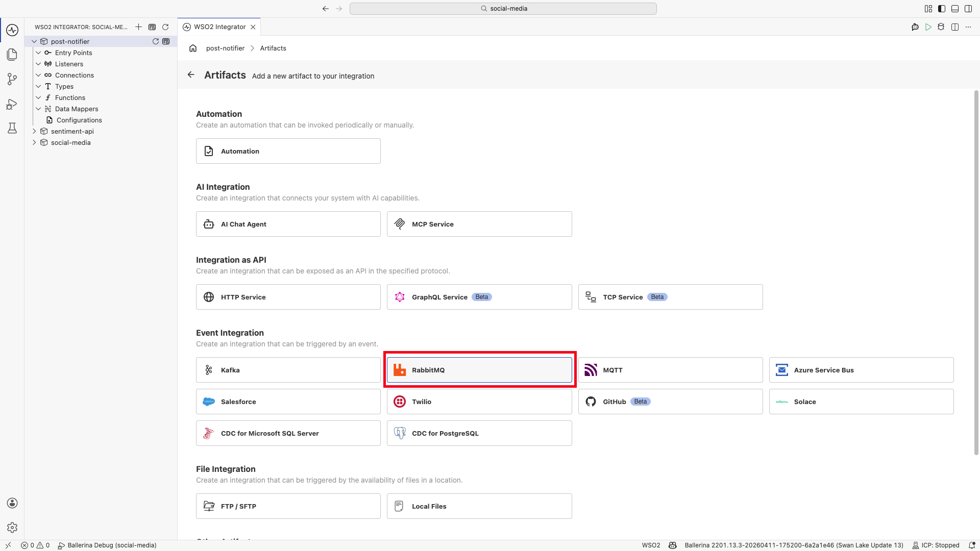Choose the Solace event integration
Image resolution: width=980 pixels, height=551 pixels.
862,402
